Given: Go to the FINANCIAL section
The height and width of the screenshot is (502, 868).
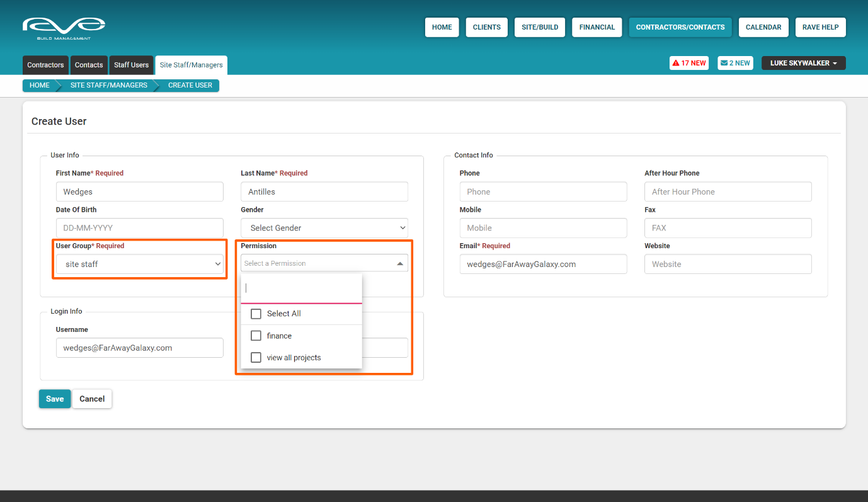Looking at the screenshot, I should click(597, 27).
